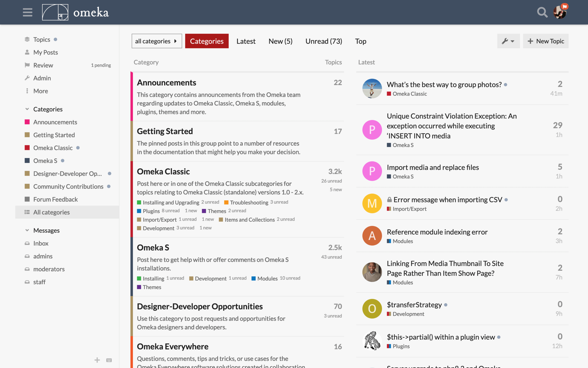Open the Inbox messages link
Screen dimensions: 588x368
point(41,243)
